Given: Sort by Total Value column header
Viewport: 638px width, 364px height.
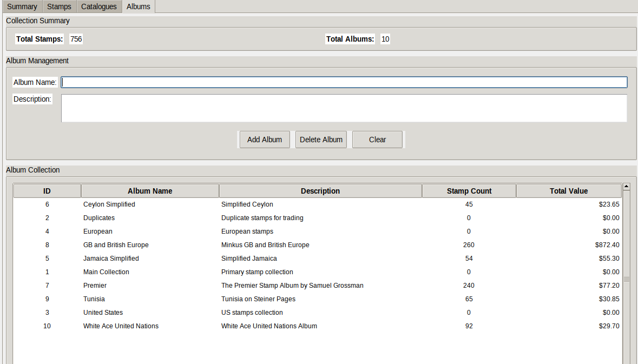Looking at the screenshot, I should click(568, 191).
